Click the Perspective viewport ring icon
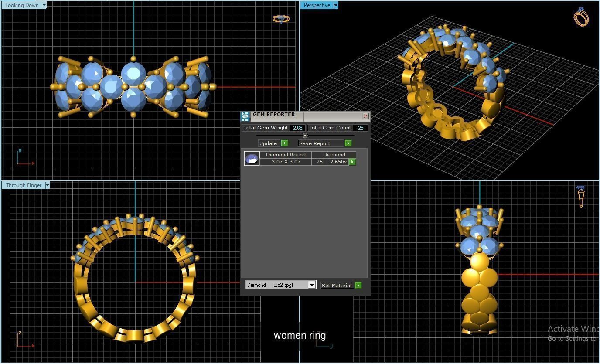 (x=581, y=17)
